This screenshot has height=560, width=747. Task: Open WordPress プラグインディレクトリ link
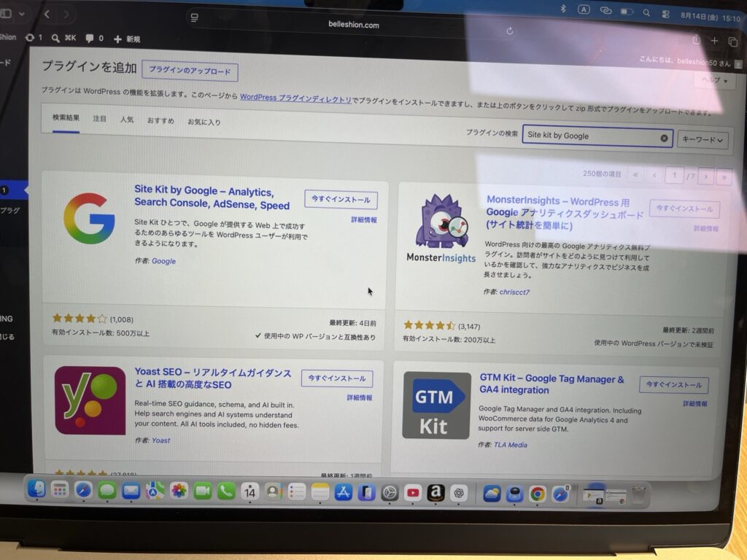(x=295, y=98)
